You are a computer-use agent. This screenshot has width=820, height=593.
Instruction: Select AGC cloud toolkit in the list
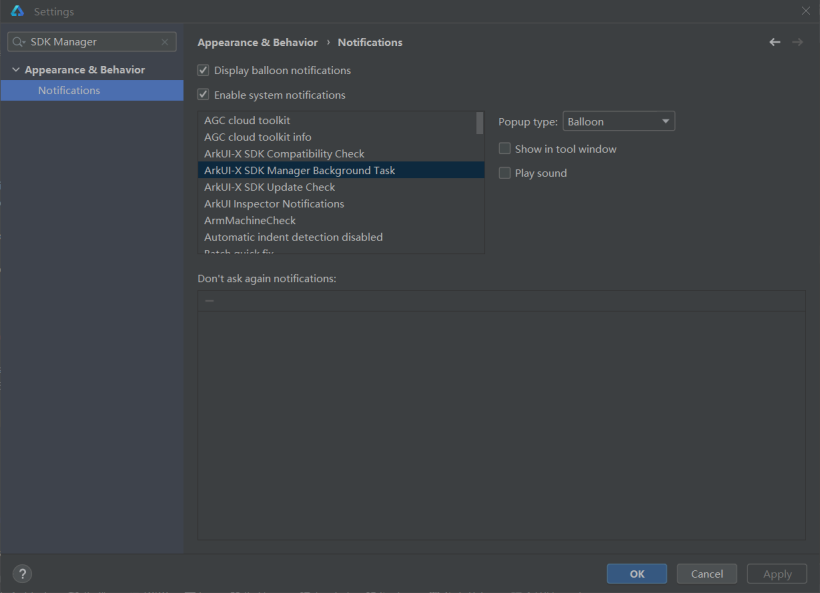tap(337, 120)
